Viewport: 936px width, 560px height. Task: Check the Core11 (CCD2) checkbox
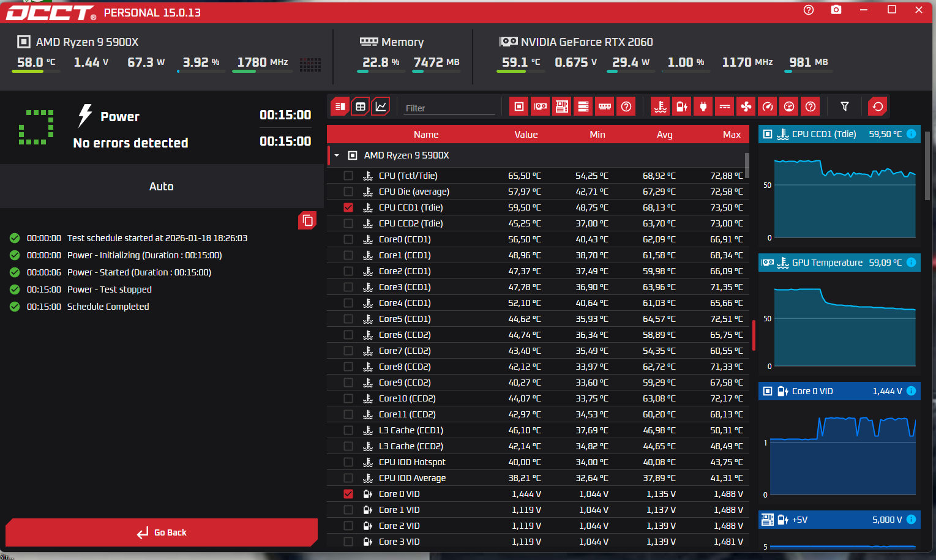coord(348,414)
